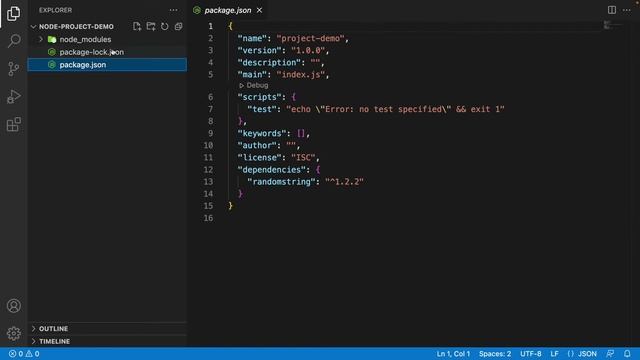
Task: Change indentation via Spaces: 2
Action: click(495, 353)
